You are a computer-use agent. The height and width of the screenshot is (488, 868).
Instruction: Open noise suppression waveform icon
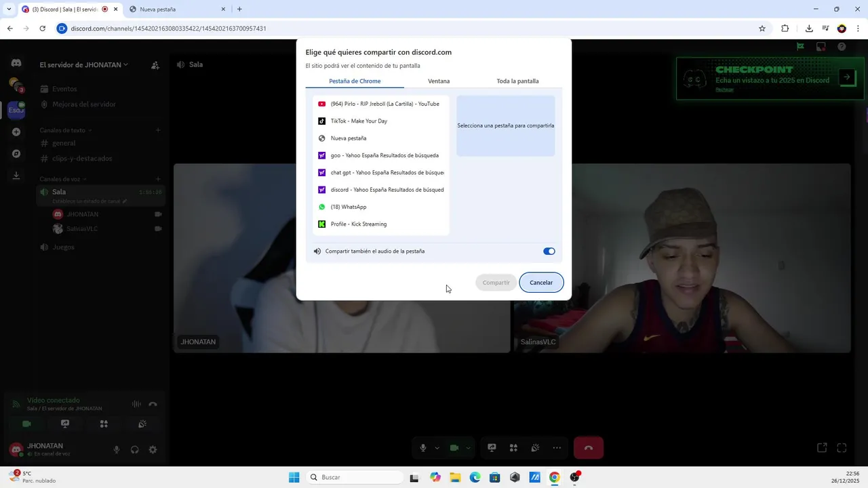136,404
